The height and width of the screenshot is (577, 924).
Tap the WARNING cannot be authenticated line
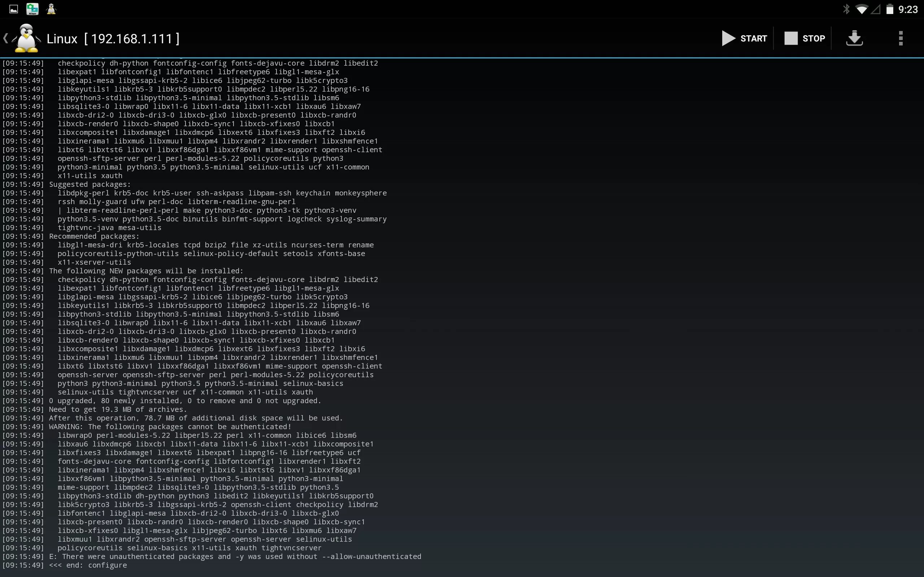point(170,427)
